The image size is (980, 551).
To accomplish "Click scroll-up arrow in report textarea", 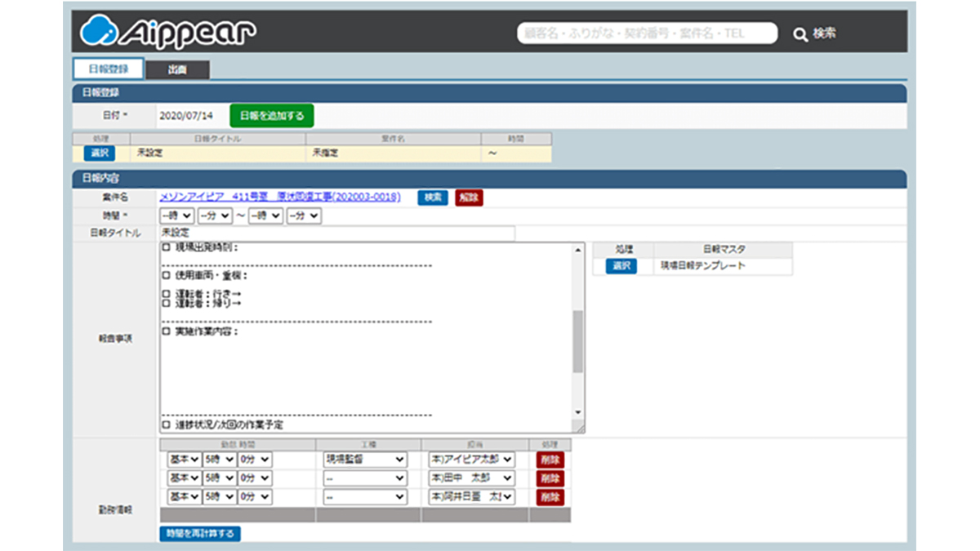I will tap(578, 250).
